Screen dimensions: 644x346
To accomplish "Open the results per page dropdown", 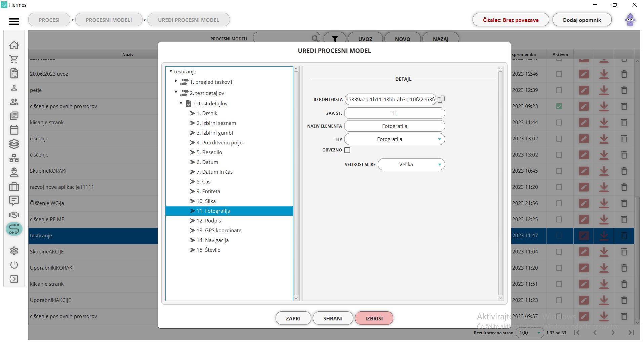I will [x=530, y=333].
